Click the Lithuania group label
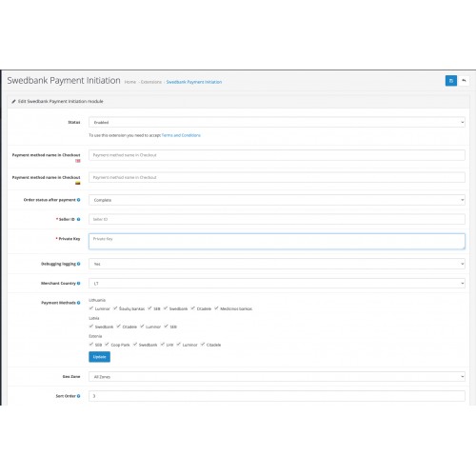 [x=97, y=300]
